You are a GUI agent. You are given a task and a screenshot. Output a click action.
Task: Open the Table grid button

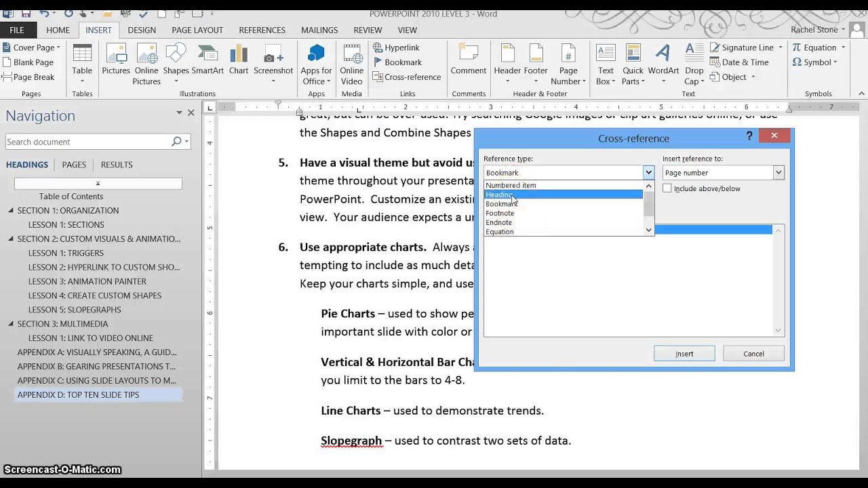tap(82, 64)
